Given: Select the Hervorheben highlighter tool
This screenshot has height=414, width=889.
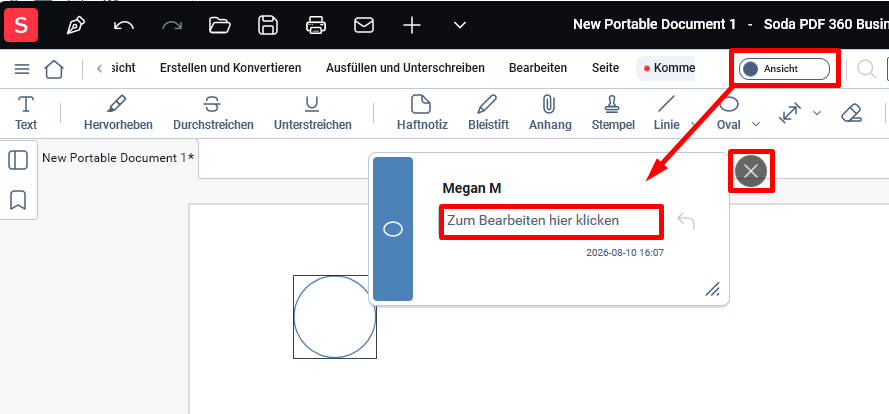Looking at the screenshot, I should (118, 113).
